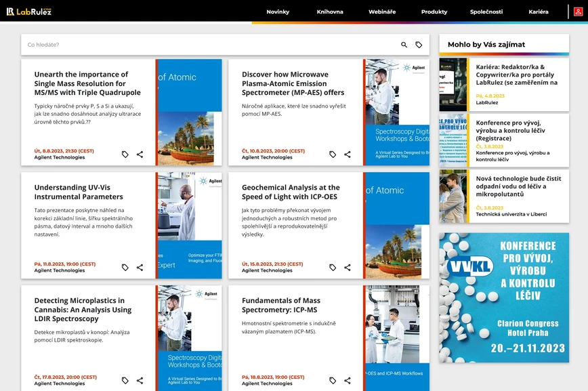Click tag icon on Understanding UV-Vis card
The image size is (588, 391).
pyautogui.click(x=125, y=267)
